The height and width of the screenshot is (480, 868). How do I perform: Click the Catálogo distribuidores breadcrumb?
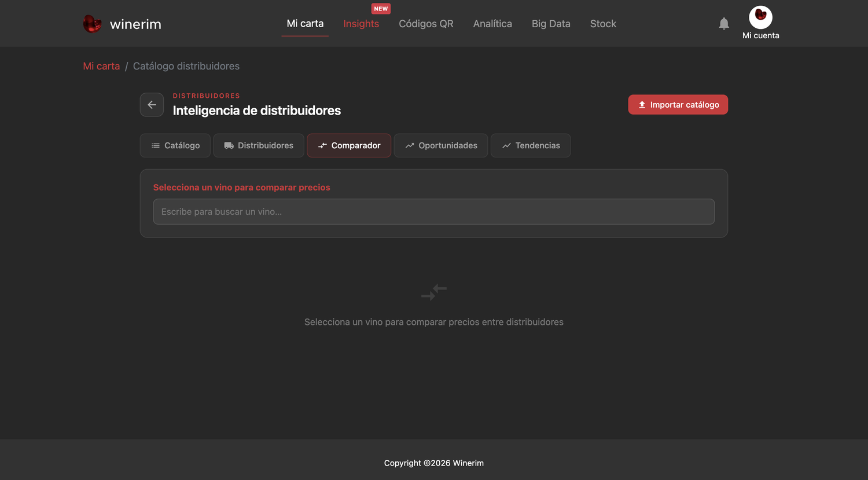point(186,66)
